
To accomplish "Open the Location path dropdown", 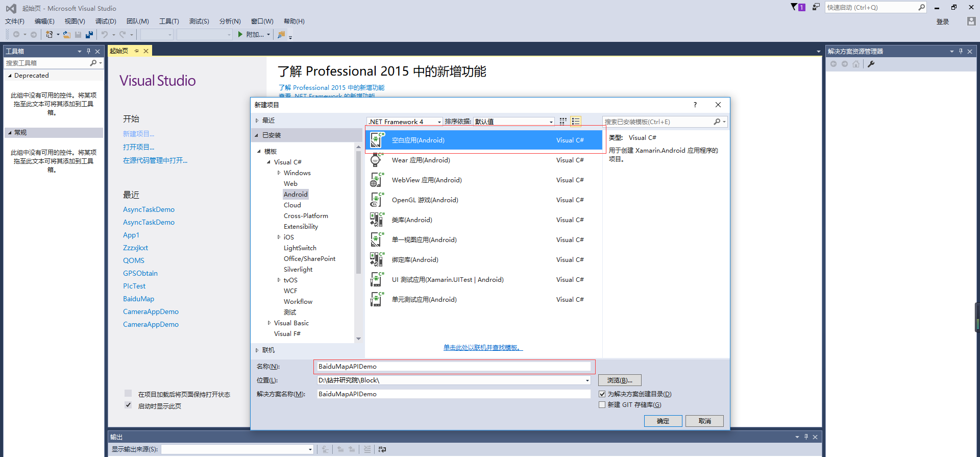I will pos(587,380).
